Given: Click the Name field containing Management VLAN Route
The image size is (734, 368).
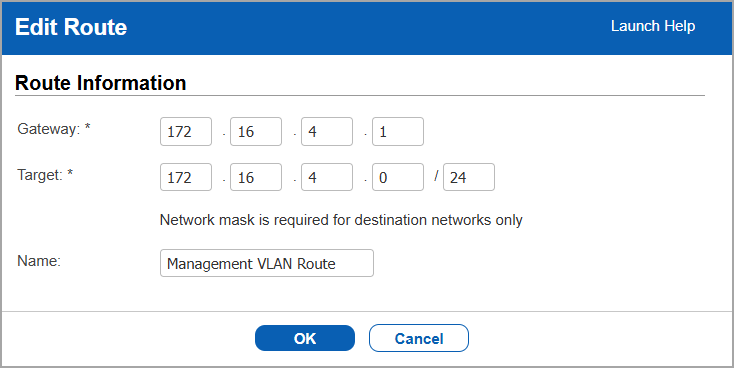Looking at the screenshot, I should pyautogui.click(x=267, y=263).
